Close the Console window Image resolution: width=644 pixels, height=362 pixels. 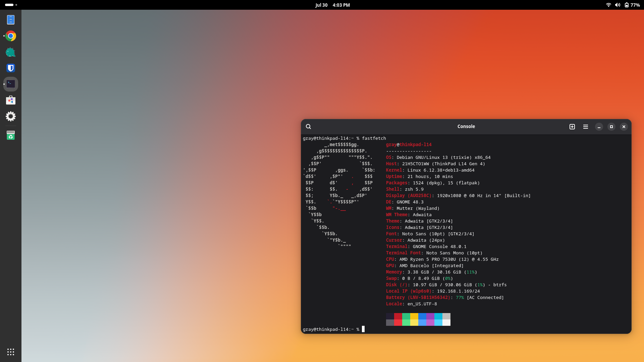click(x=624, y=127)
